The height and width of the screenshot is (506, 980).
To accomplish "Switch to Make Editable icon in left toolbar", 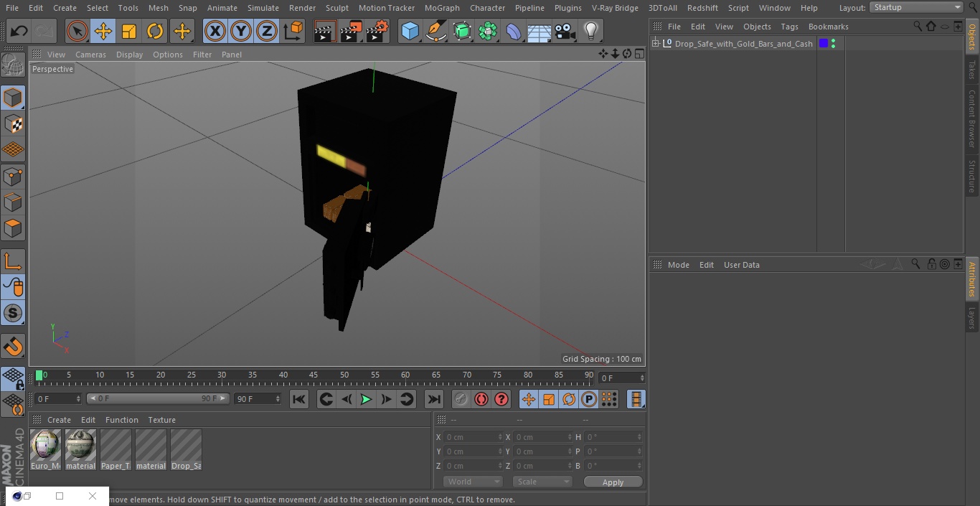I will 13,65.
